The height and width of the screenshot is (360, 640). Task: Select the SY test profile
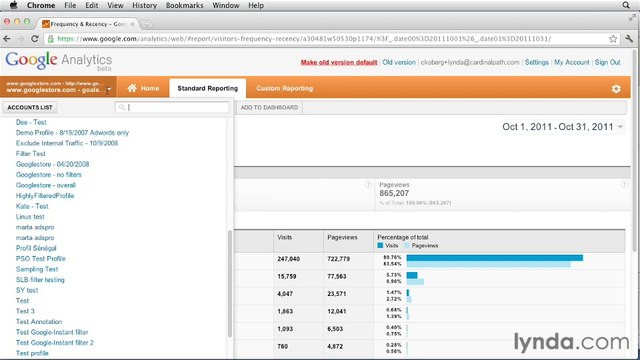27,290
